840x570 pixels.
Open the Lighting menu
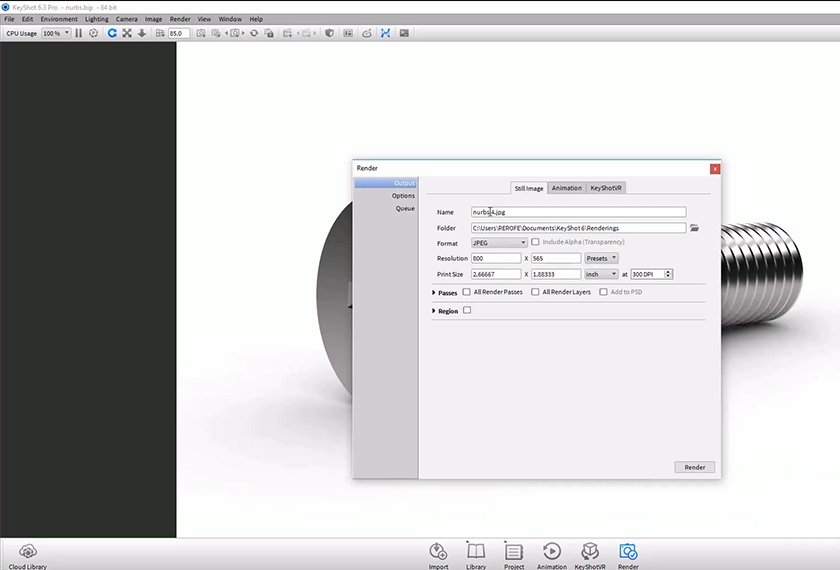coord(97,19)
